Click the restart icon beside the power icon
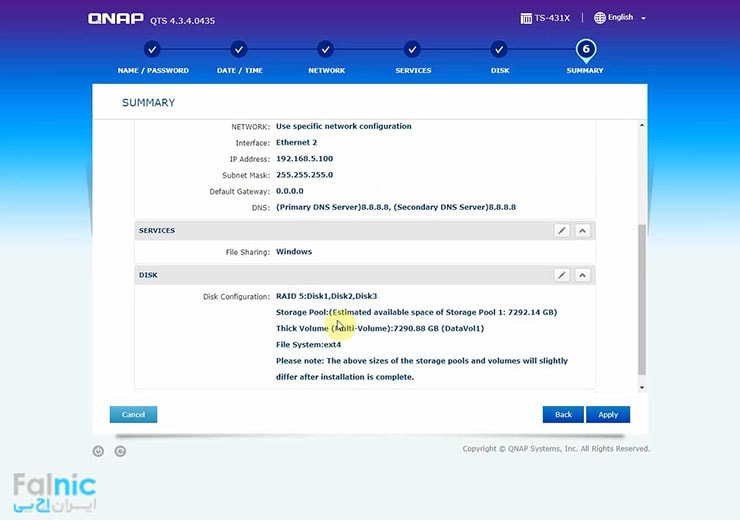Viewport: 740px width, 520px height. coord(120,451)
